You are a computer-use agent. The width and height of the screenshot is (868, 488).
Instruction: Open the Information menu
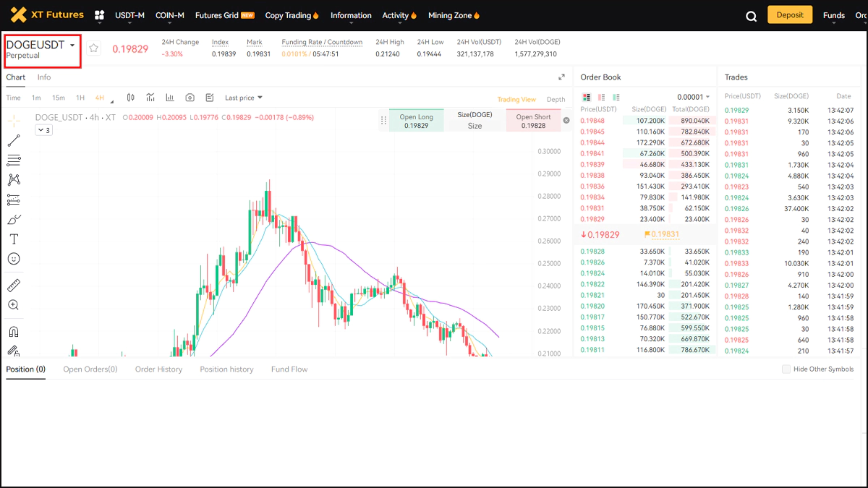pos(351,15)
